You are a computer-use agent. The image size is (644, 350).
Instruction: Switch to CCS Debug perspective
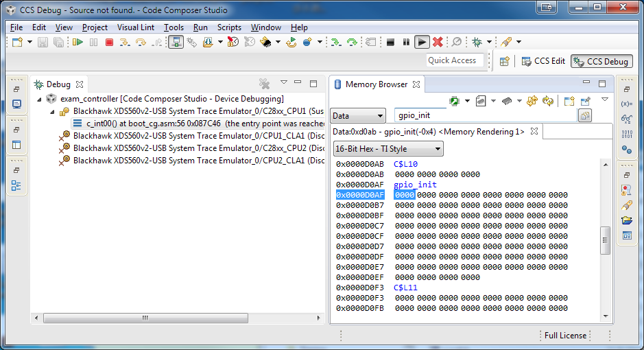(x=601, y=62)
